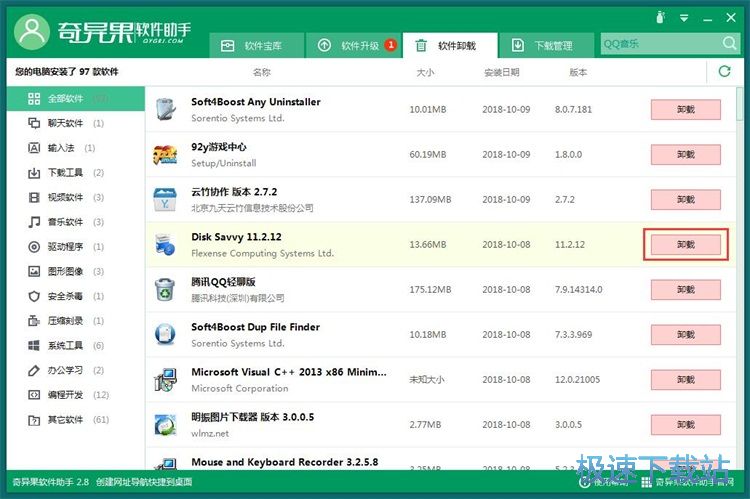750x499 pixels.
Task: Select 压缩刻录 category
Action: pos(76,321)
